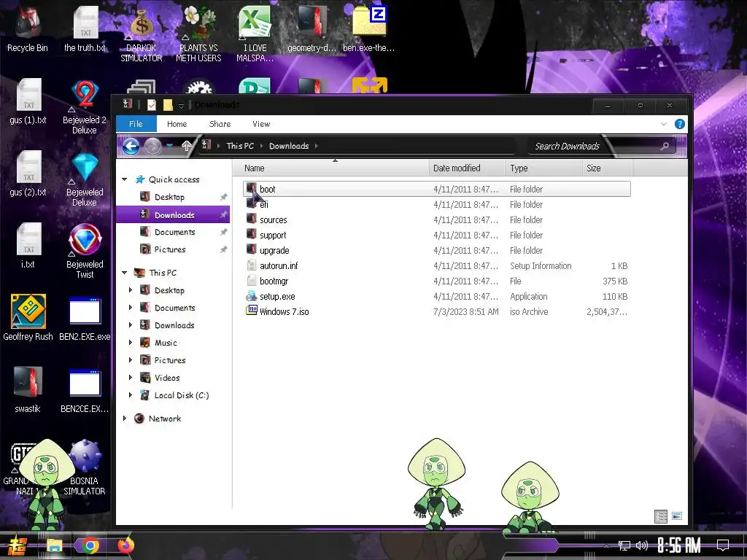Screen dimensions: 747x560
Task: Select the autorun.inf file
Action: [436, 265]
